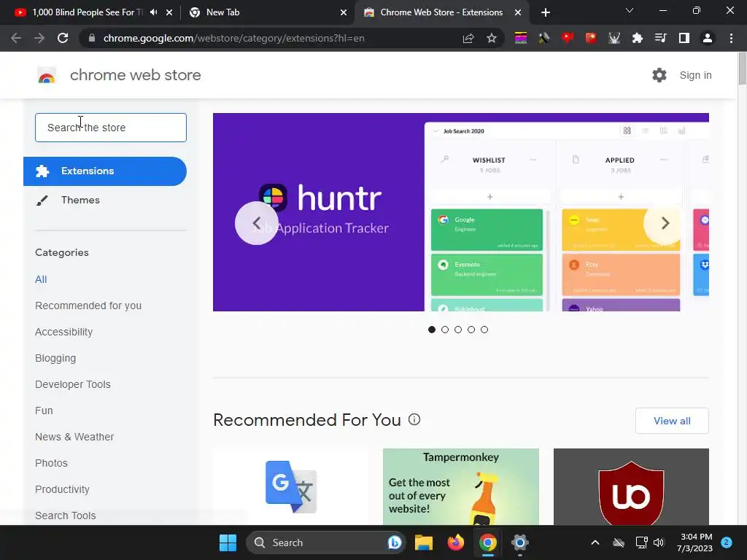Show previous carousel slide
The image size is (747, 560).
tap(256, 223)
